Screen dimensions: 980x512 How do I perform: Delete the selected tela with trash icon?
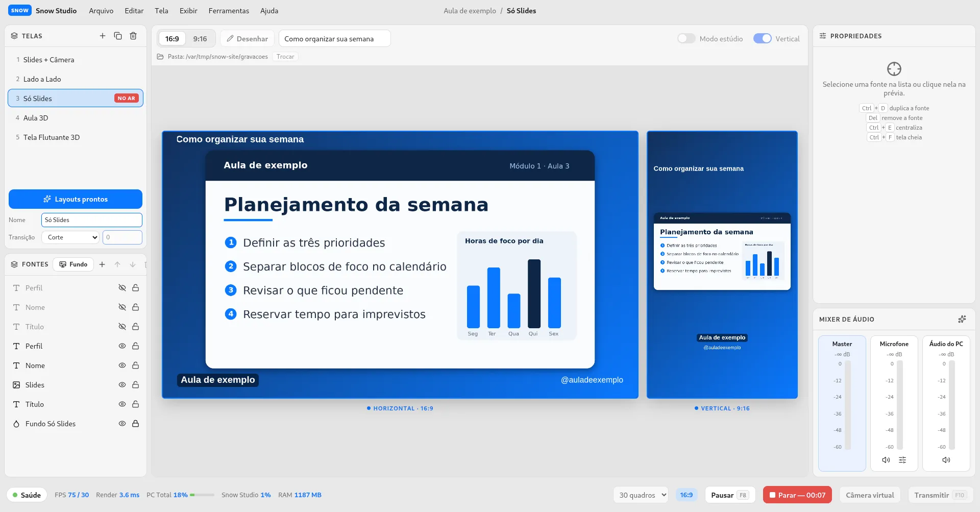click(x=133, y=36)
